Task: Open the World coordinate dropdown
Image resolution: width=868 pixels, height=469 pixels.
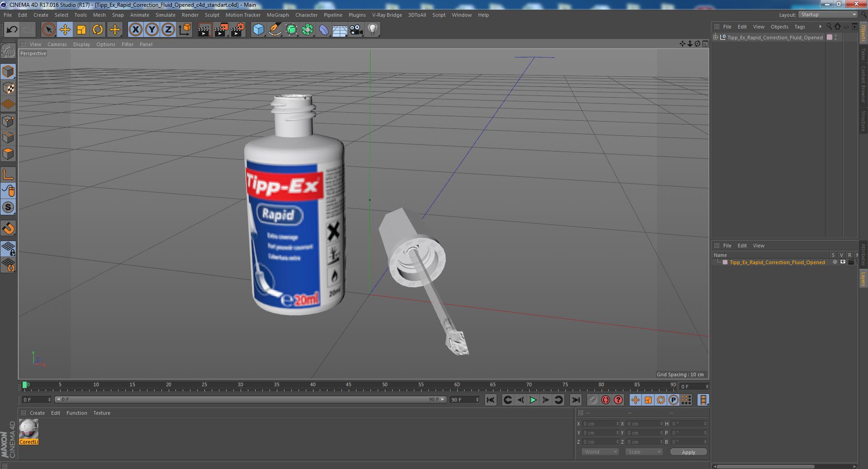Action: (x=600, y=452)
